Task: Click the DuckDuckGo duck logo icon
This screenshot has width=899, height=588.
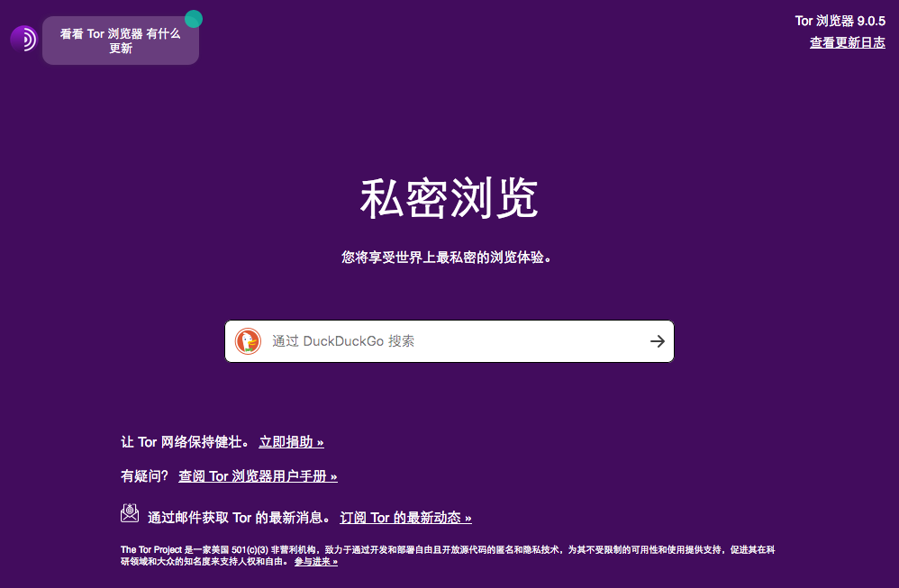Action: tap(249, 341)
